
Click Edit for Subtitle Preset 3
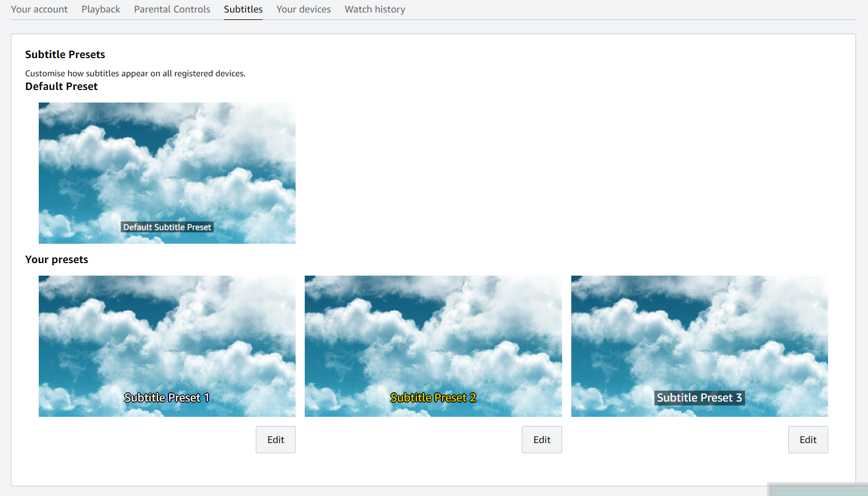coord(808,440)
